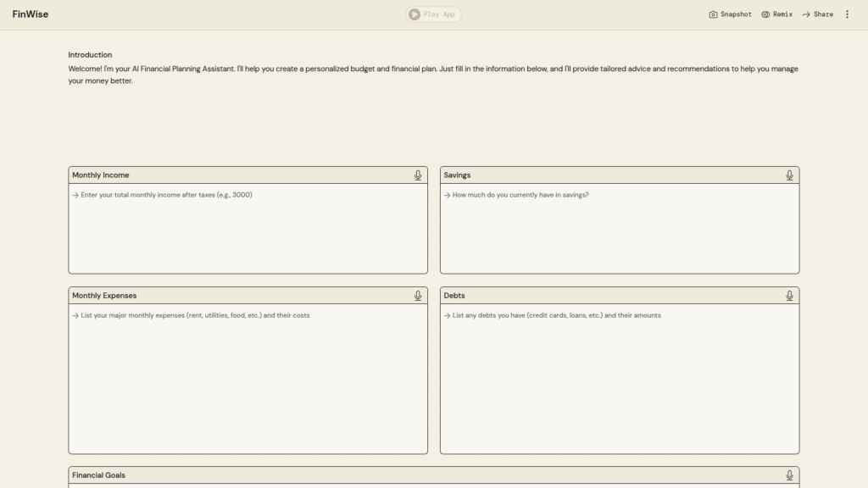Click the microphone icon for Monthly Income

pyautogui.click(x=418, y=175)
